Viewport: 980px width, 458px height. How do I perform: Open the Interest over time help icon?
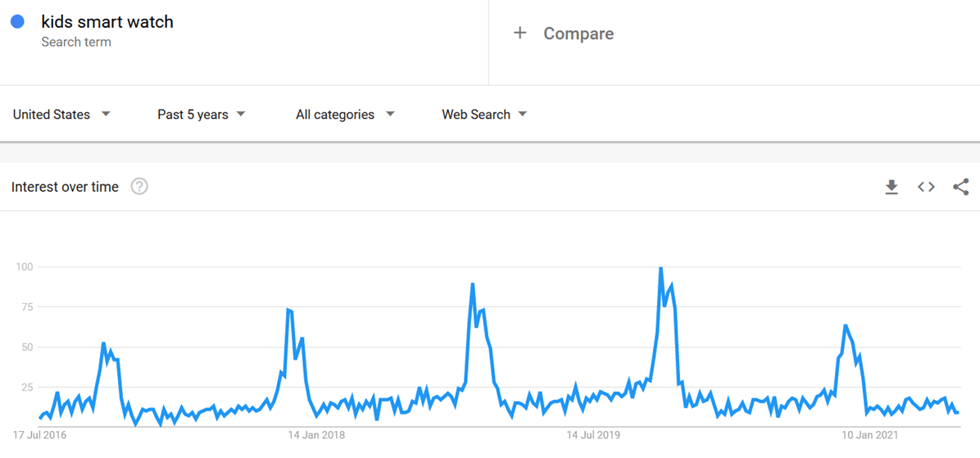(x=139, y=187)
